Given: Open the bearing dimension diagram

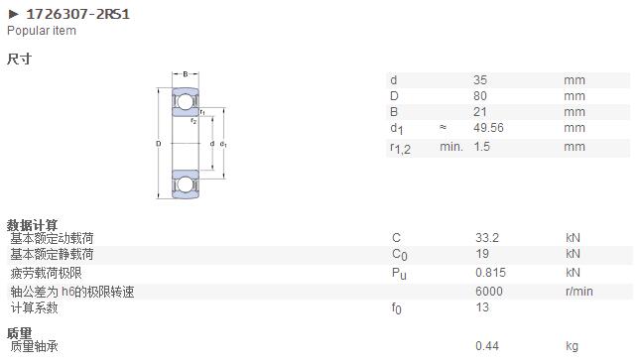Looking at the screenshot, I should 191,136.
